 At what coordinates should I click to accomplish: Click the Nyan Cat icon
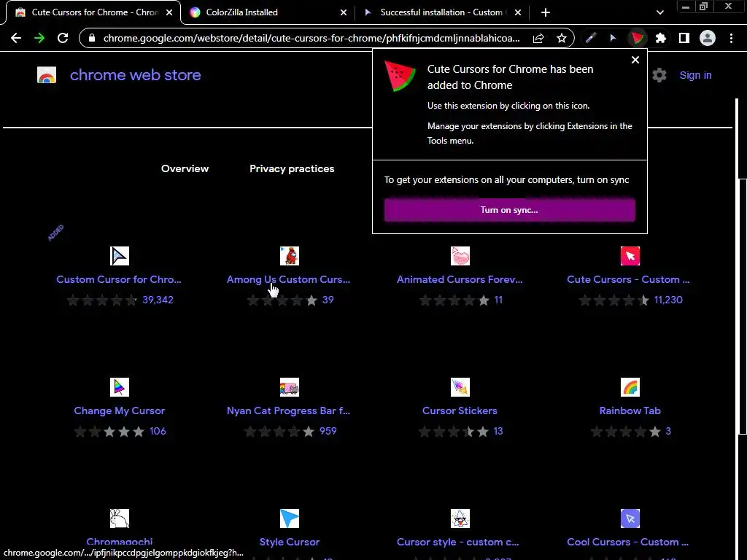point(289,387)
